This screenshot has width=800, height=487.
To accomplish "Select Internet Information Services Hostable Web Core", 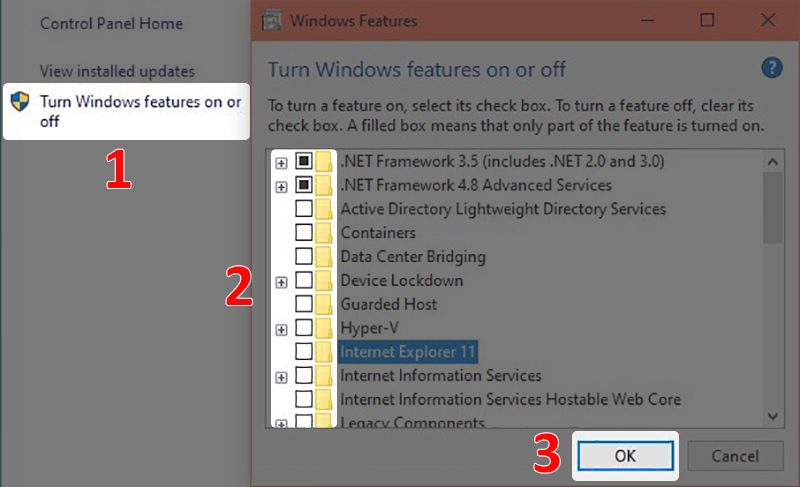I will 510,399.
